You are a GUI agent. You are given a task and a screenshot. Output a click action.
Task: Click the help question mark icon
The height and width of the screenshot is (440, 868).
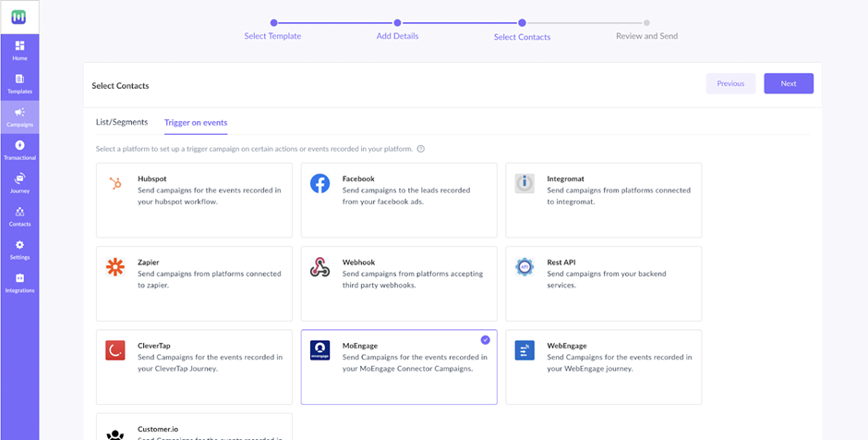[x=421, y=149]
